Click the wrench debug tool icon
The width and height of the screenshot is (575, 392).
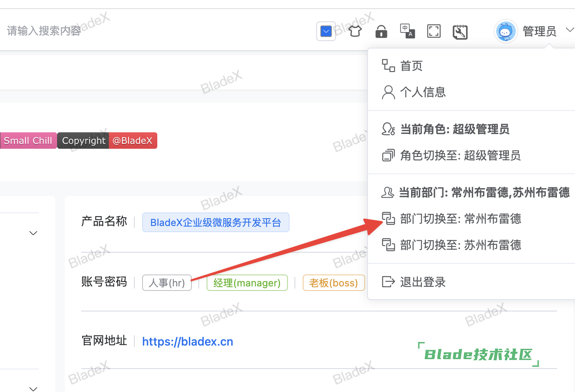pos(460,32)
